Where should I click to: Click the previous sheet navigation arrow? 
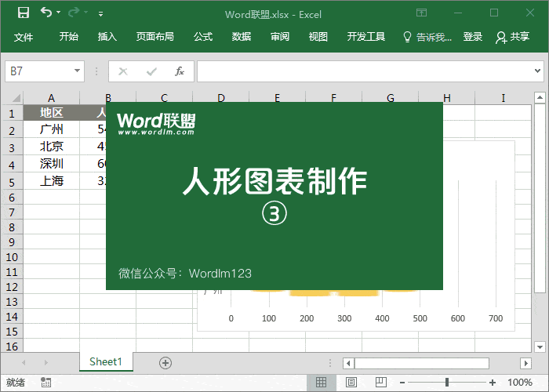(x=24, y=362)
